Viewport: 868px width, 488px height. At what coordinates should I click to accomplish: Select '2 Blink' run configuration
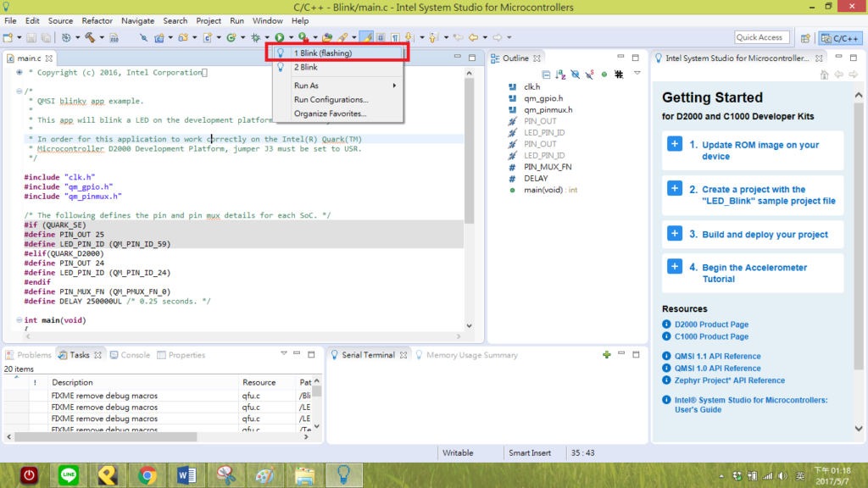[337, 67]
